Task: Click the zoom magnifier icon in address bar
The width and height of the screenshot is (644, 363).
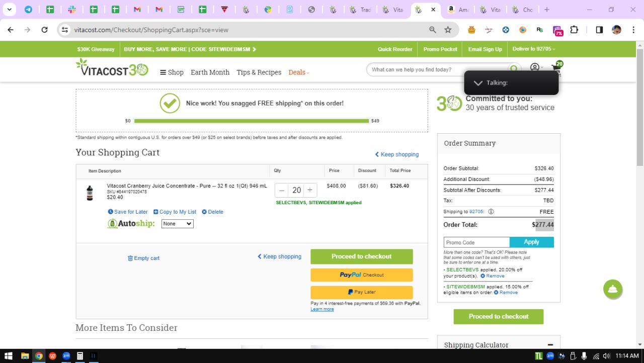Action: pos(432,30)
